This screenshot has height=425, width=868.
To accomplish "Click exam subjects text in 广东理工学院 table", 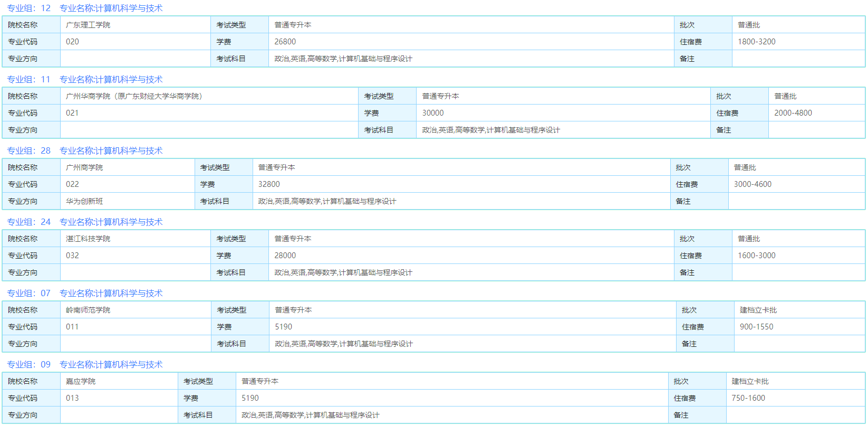I will coord(343,59).
